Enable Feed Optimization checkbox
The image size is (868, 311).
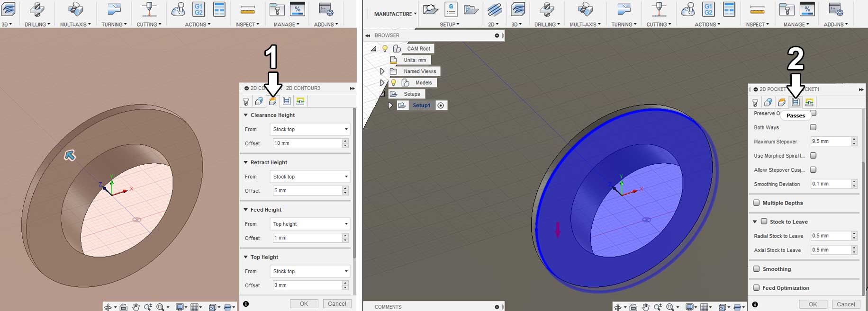pyautogui.click(x=757, y=288)
